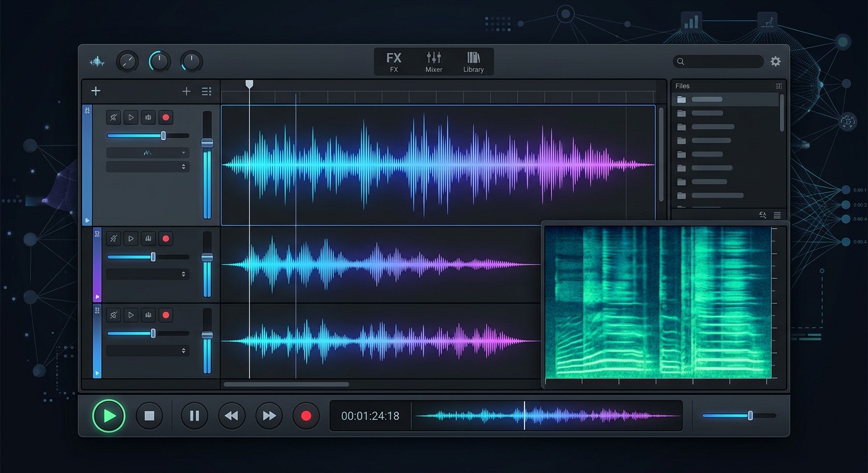
Task: Open the top track's lower stepper selector
Action: pos(148,167)
